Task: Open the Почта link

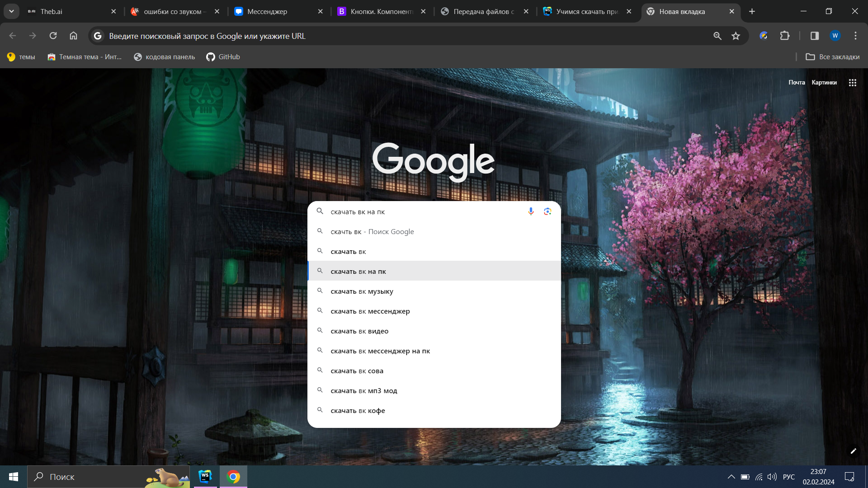Action: tap(797, 83)
